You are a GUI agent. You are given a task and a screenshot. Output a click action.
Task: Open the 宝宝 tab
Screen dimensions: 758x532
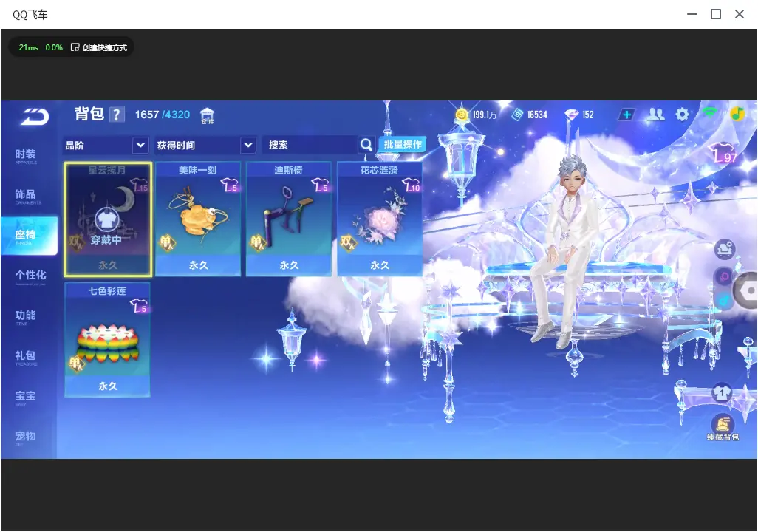point(27,398)
